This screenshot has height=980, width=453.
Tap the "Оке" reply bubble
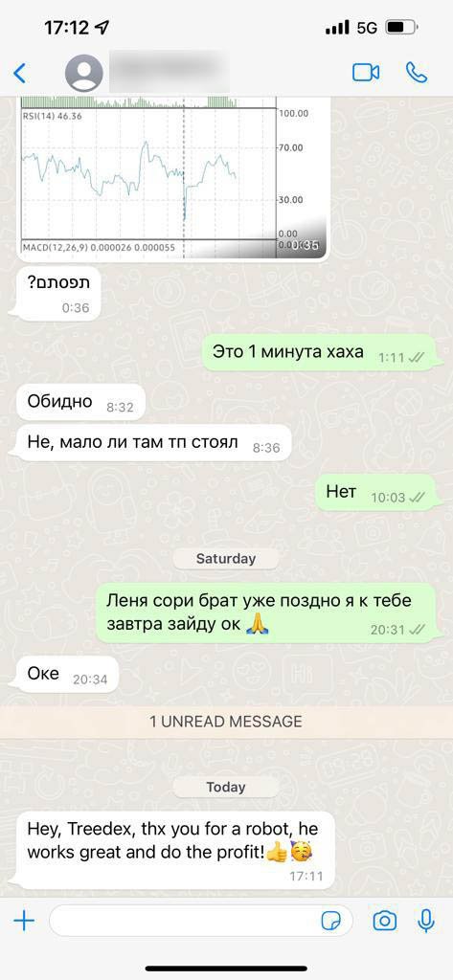[x=66, y=675]
